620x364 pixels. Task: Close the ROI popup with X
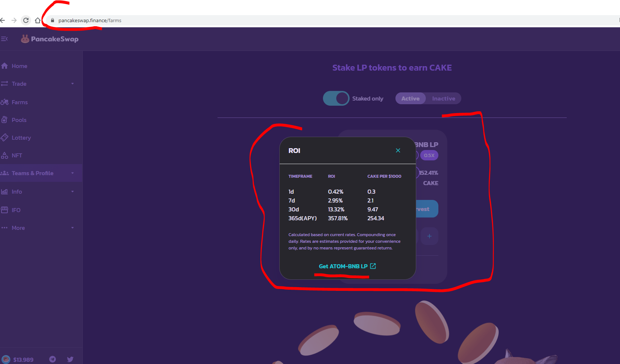click(398, 150)
